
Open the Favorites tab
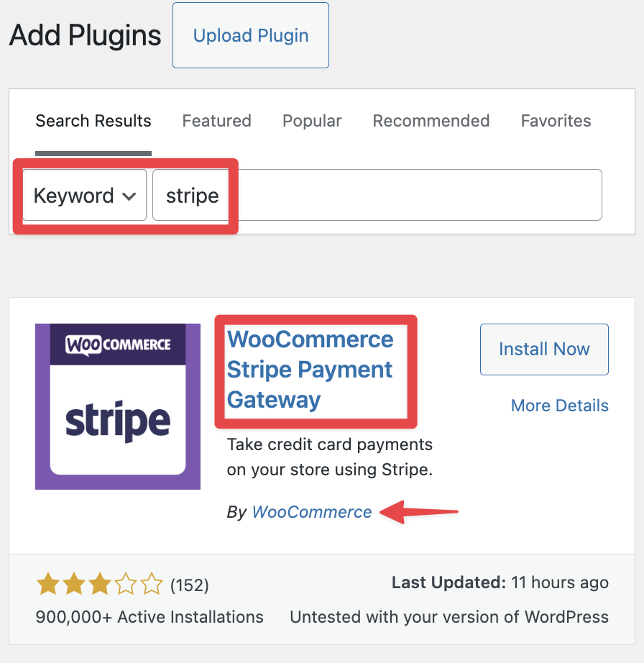556,121
